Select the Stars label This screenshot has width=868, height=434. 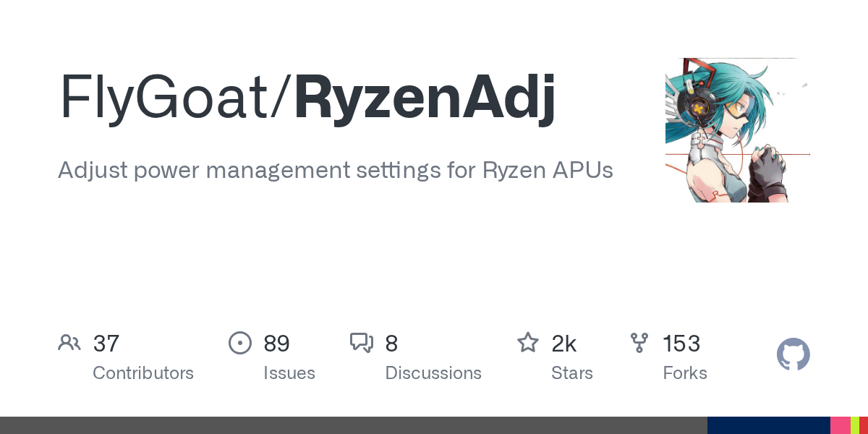point(572,373)
